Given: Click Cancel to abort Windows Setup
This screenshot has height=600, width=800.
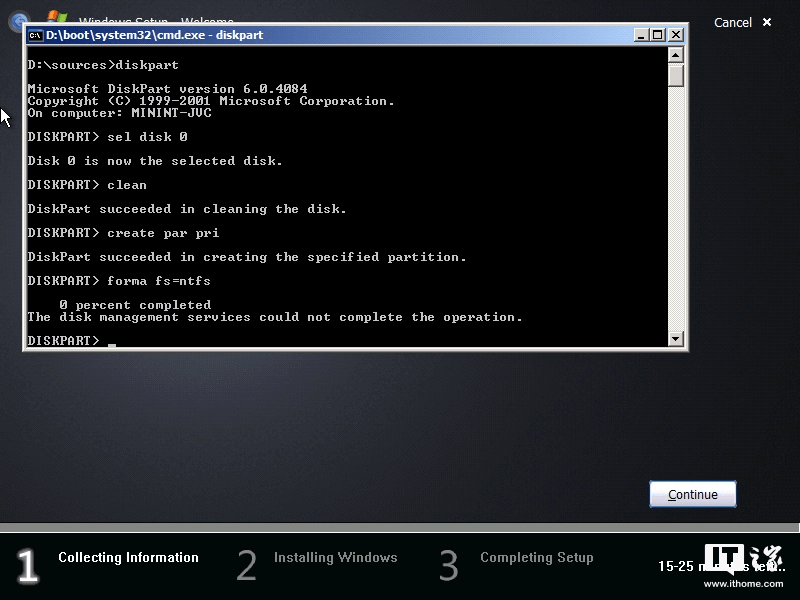Looking at the screenshot, I should [x=733, y=22].
